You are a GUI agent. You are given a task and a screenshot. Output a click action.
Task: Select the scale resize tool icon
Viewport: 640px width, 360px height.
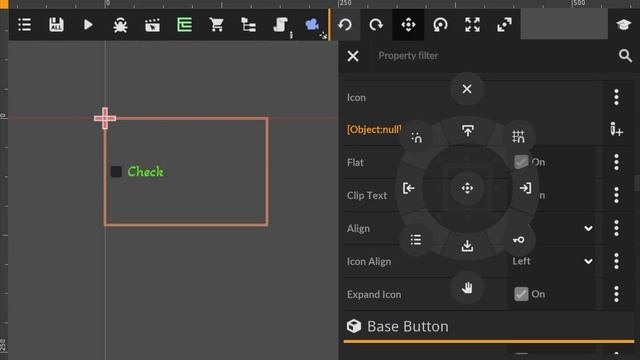(504, 25)
